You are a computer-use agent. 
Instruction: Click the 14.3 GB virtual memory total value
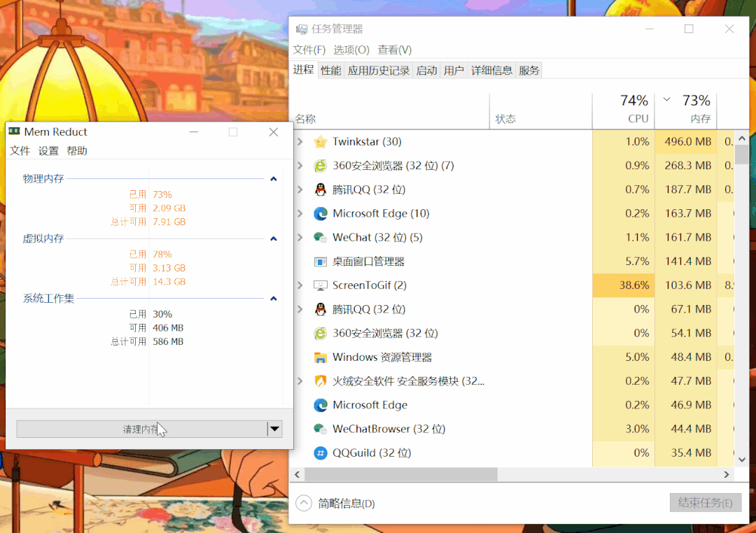click(x=169, y=281)
